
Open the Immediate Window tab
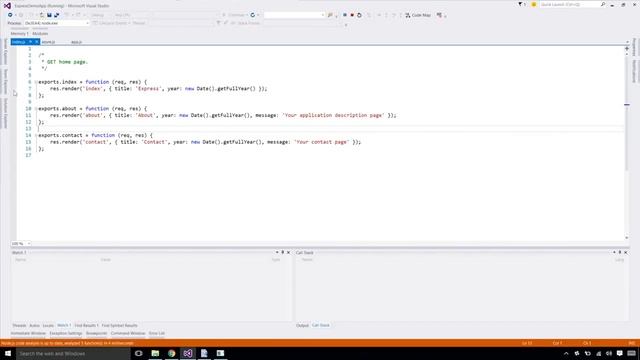pos(28,333)
